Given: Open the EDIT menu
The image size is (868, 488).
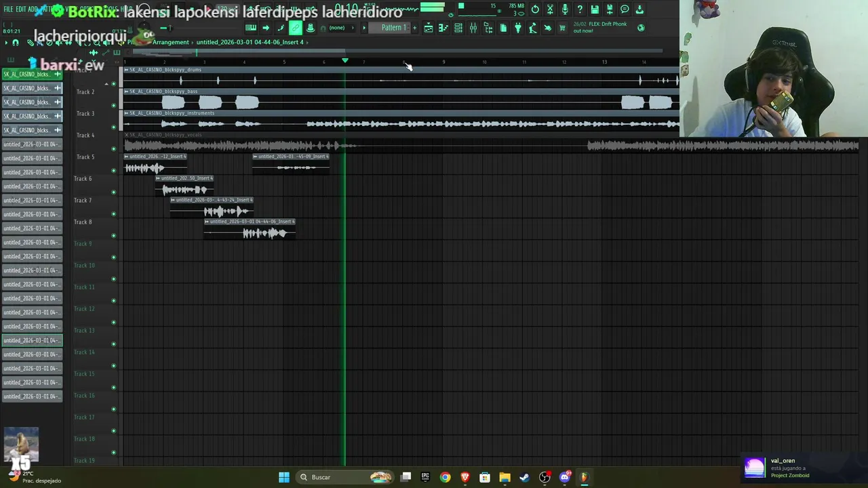Looking at the screenshot, I should (x=21, y=9).
